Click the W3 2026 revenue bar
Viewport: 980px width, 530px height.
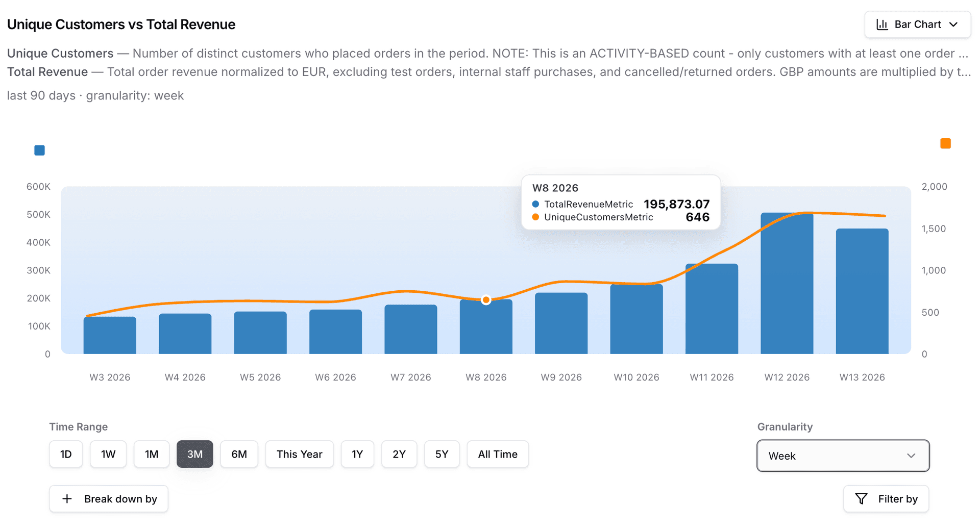(x=110, y=336)
